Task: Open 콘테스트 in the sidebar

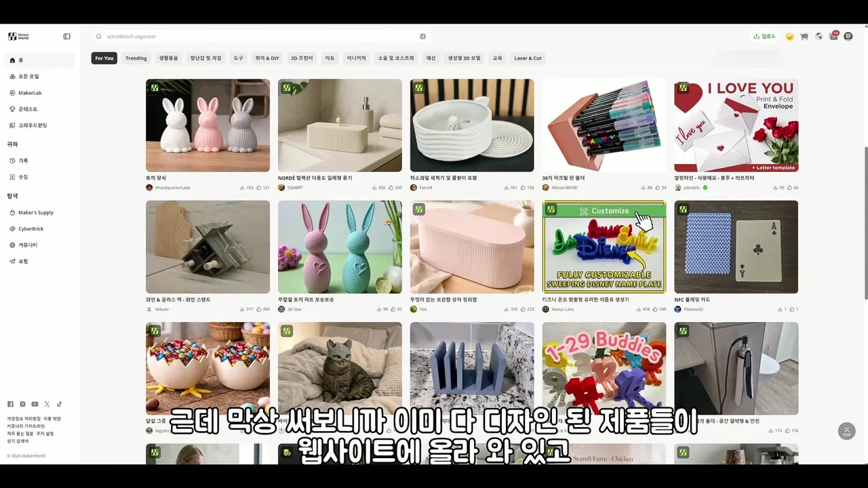Action: (41, 109)
